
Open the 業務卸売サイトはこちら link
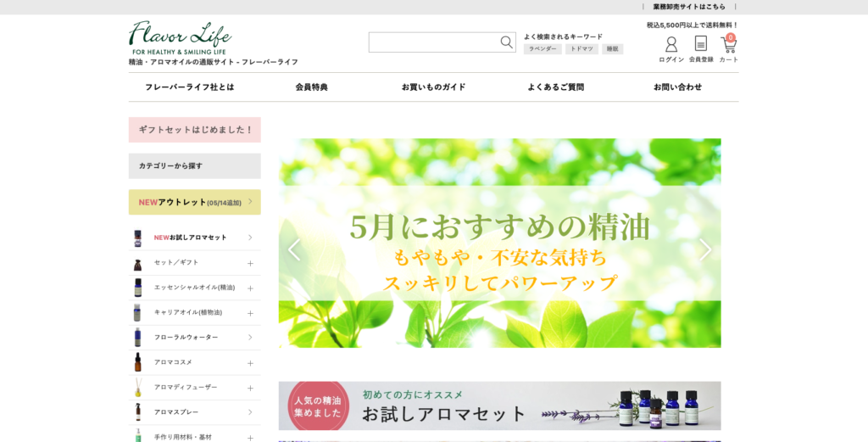point(689,7)
